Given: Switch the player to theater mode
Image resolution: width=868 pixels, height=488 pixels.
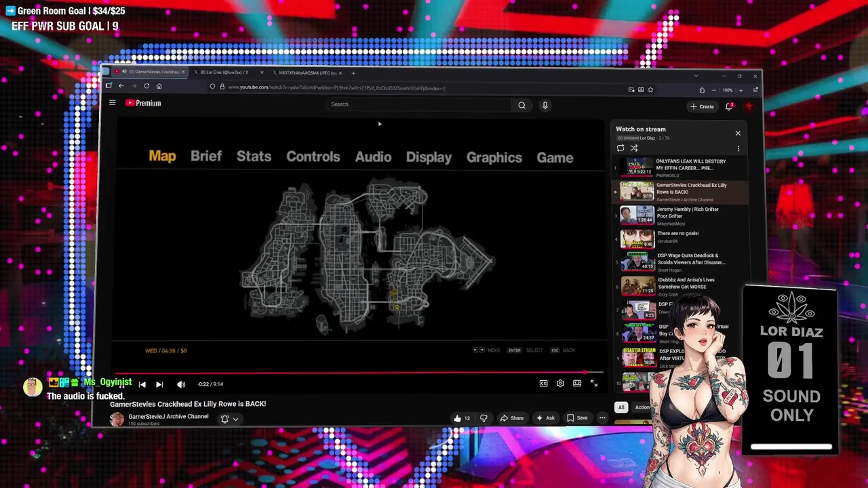Looking at the screenshot, I should pyautogui.click(x=577, y=384).
